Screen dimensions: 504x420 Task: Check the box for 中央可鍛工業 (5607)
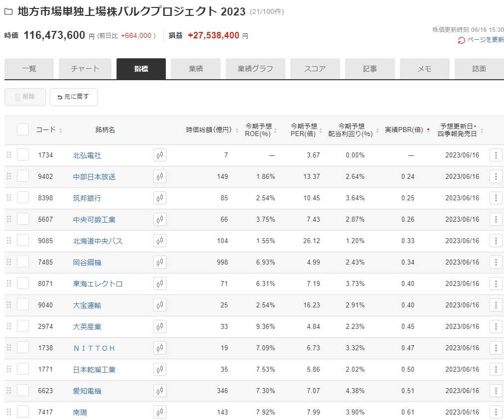tap(23, 220)
